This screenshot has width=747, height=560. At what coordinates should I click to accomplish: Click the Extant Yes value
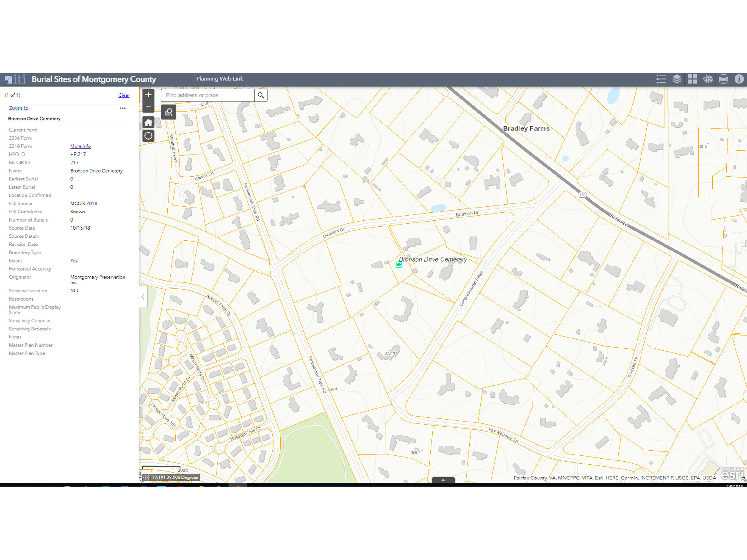[x=74, y=261]
